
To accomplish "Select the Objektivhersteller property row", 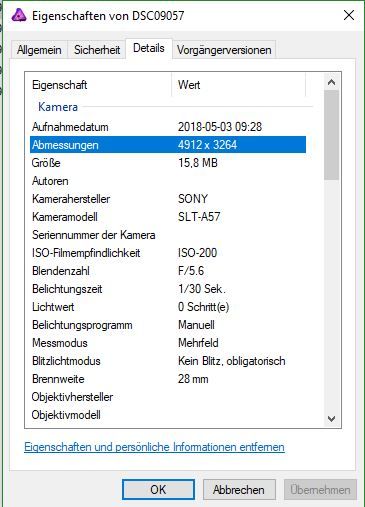I will pyautogui.click(x=168, y=397).
